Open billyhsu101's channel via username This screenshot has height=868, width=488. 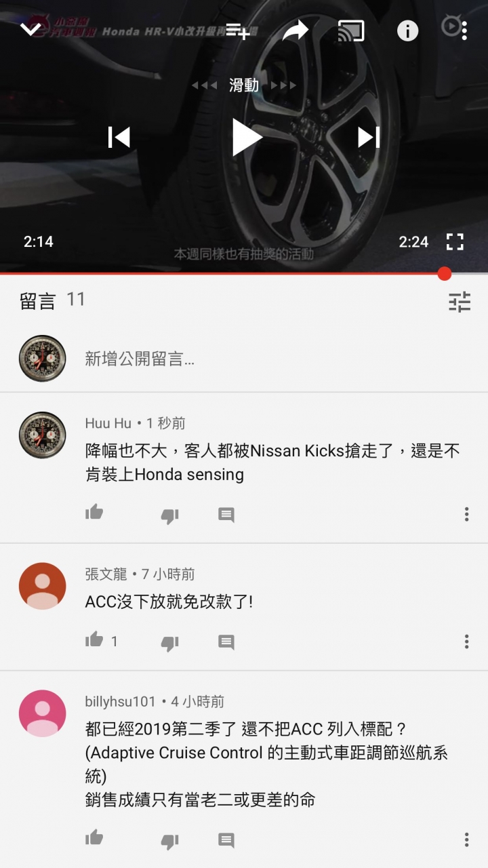[120, 702]
